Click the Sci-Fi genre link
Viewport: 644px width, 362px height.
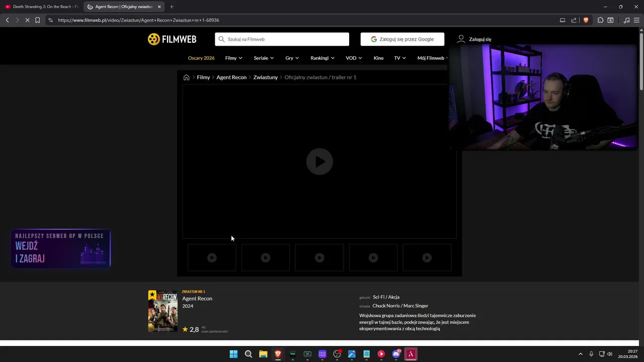tap(378, 297)
